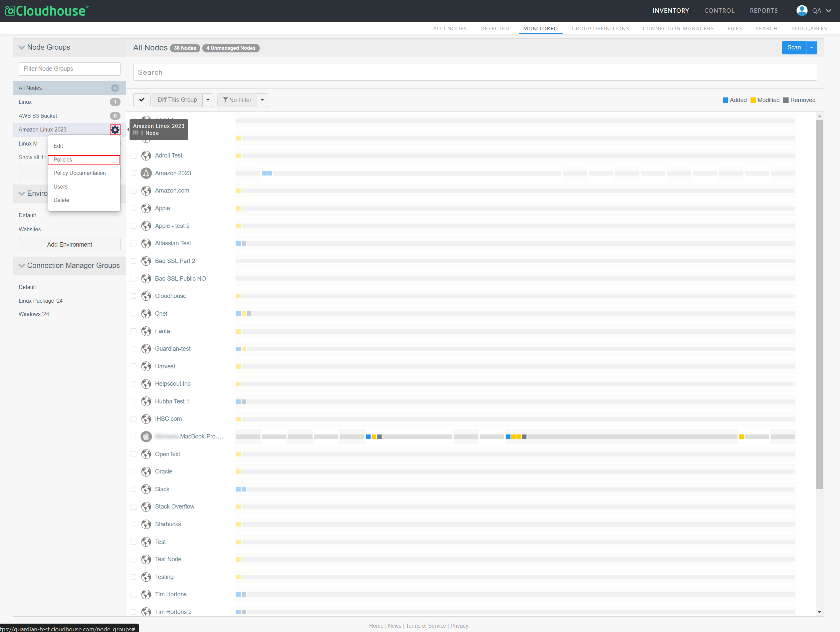Tick the Adroll Test checkbox

click(133, 155)
